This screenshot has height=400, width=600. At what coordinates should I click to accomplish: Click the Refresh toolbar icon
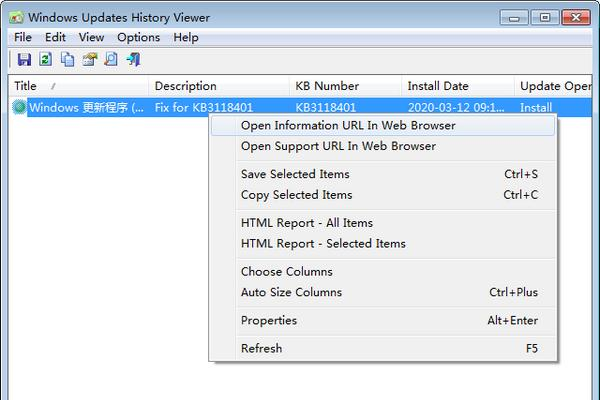coord(46,59)
